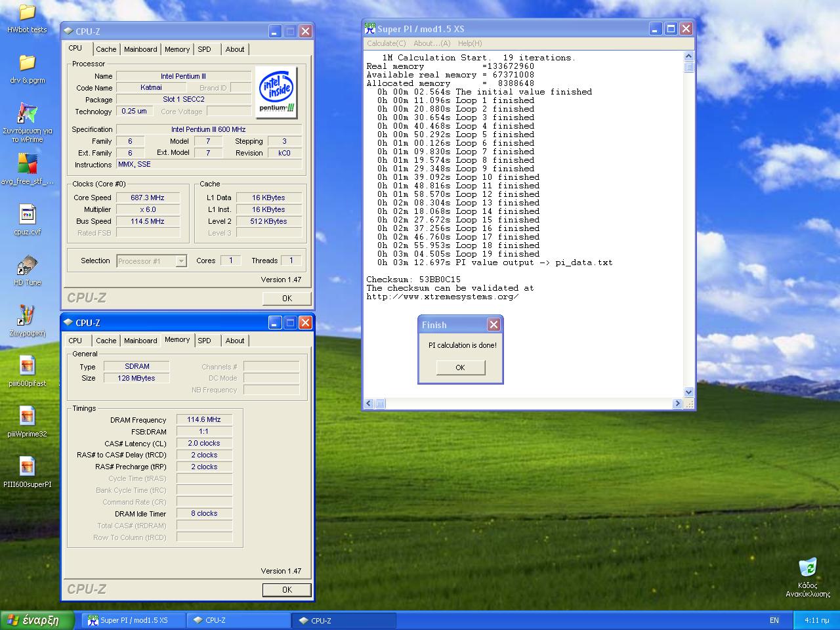840x630 pixels.
Task: Open SPD tab in lower CPU-Z
Action: click(205, 341)
